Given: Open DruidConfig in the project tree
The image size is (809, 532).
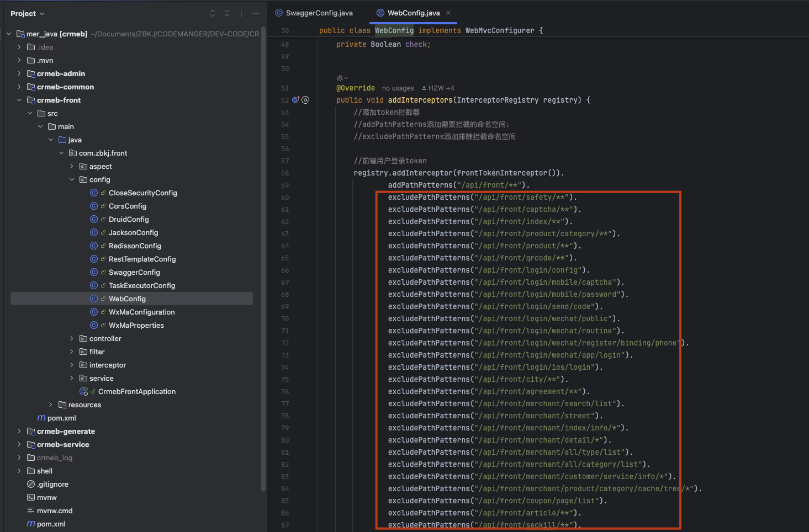Looking at the screenshot, I should click(x=129, y=219).
